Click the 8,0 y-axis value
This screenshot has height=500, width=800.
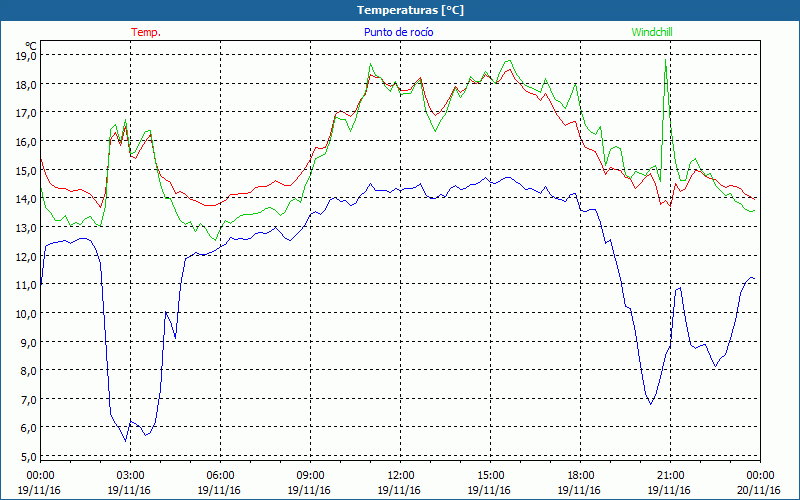(28, 370)
